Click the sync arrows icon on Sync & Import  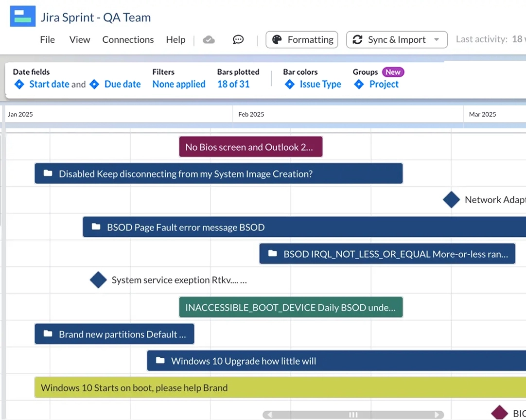pyautogui.click(x=357, y=39)
